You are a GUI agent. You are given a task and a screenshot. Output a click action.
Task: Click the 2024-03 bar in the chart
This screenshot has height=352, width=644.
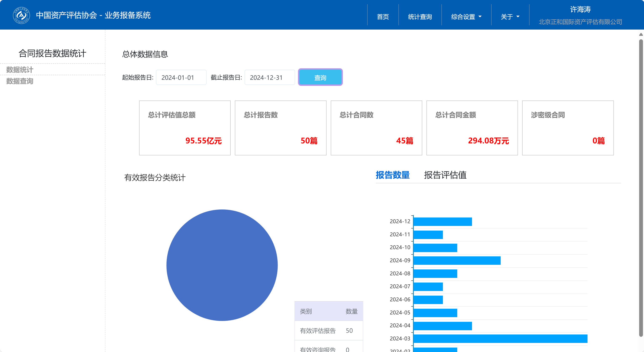coord(500,338)
